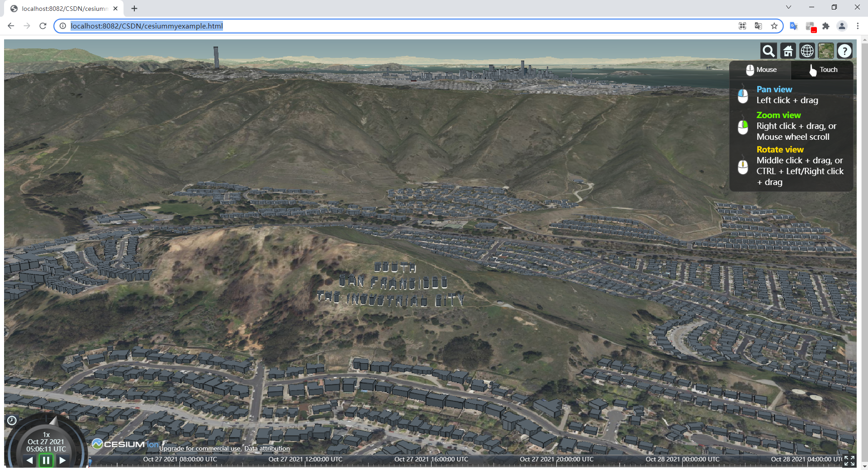
Task: Click the animation date and time readout
Action: (x=46, y=446)
